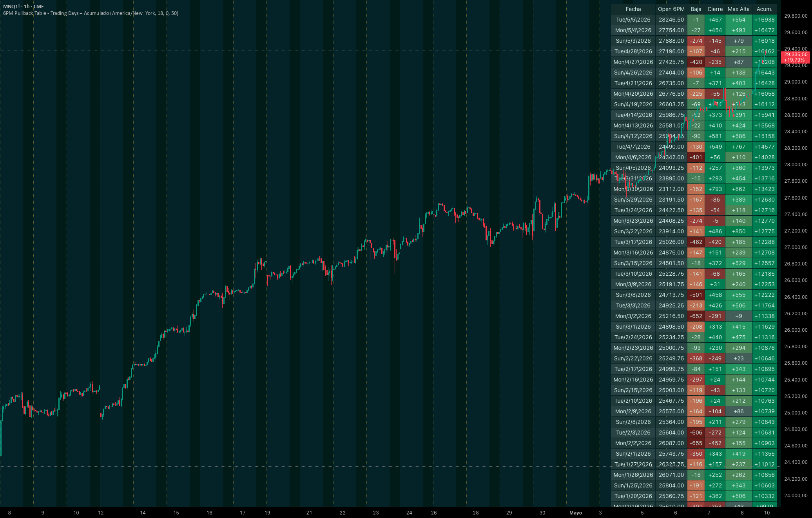Image resolution: width=812 pixels, height=518 pixels.
Task: Click the Acum. column header
Action: coord(765,9)
